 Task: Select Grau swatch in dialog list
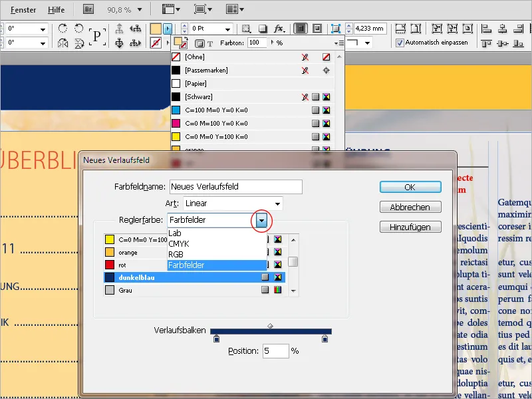(x=194, y=290)
